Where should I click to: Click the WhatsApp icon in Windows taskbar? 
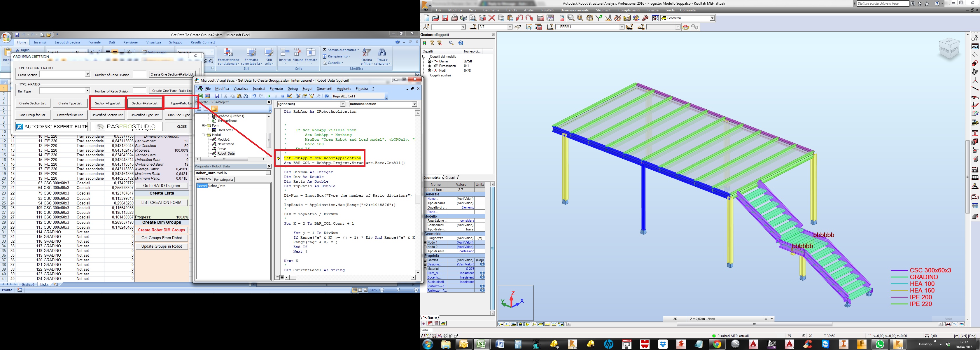click(x=880, y=344)
